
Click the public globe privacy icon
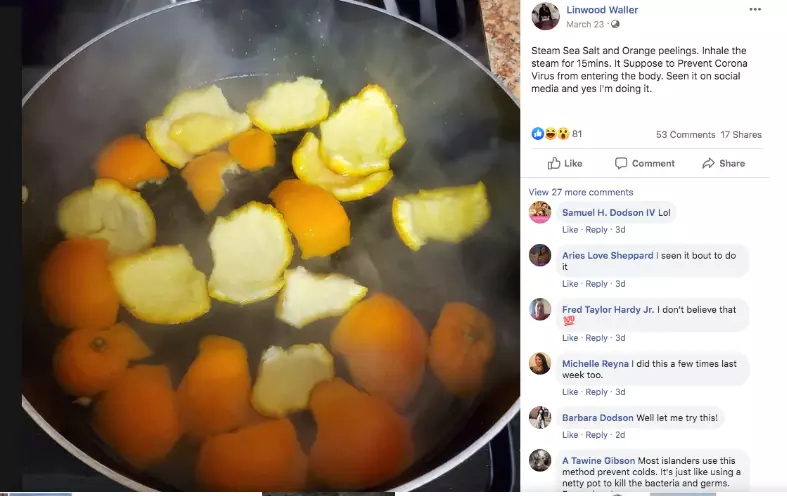[x=615, y=24]
